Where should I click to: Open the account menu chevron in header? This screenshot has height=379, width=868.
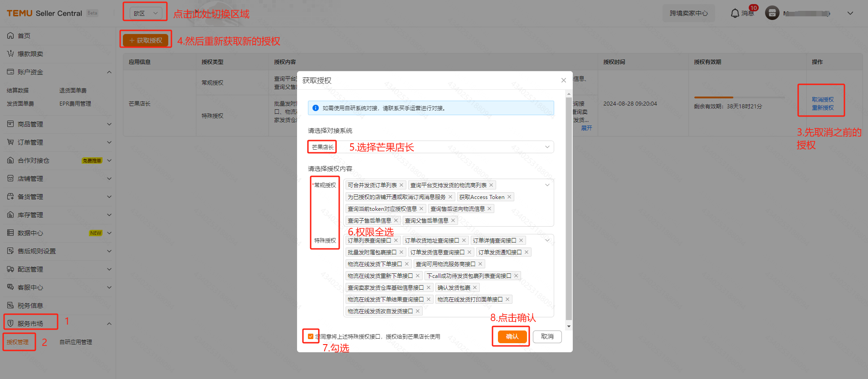tap(850, 13)
